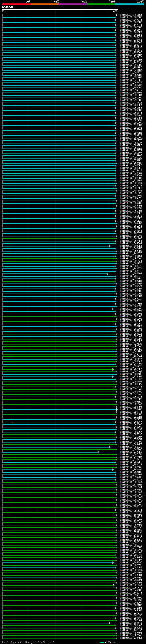Select the cyan ~100% legend color bar

click(x=130, y=4)
